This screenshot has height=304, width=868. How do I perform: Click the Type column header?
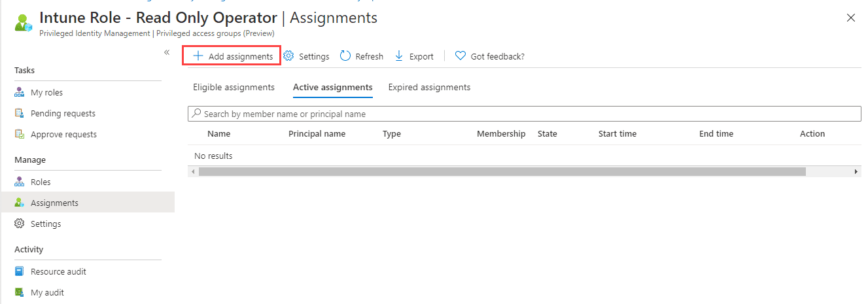pyautogui.click(x=392, y=133)
